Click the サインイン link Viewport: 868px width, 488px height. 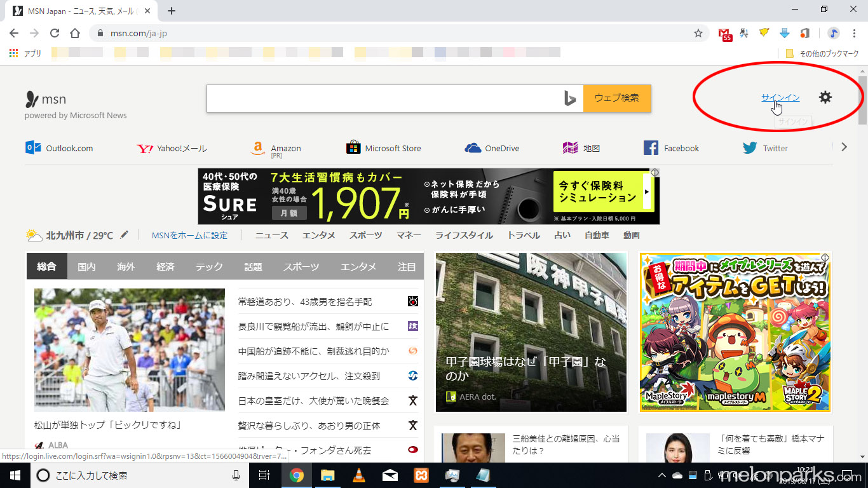coord(780,97)
